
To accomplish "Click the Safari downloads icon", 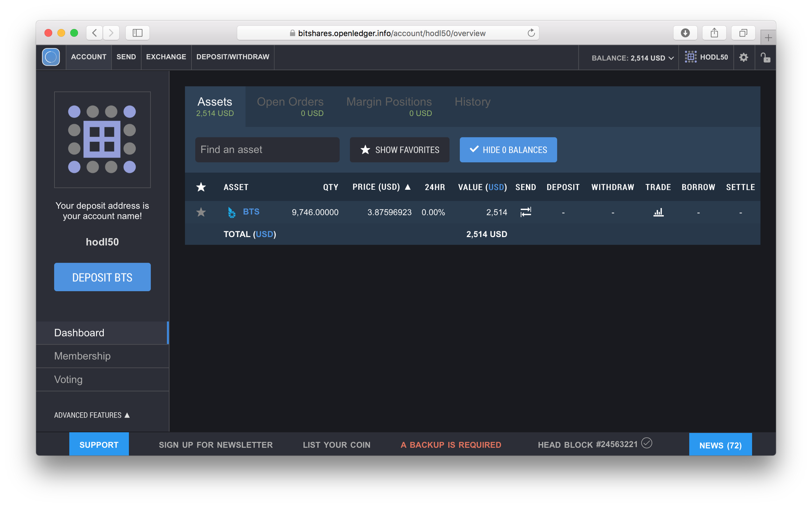I will (685, 33).
